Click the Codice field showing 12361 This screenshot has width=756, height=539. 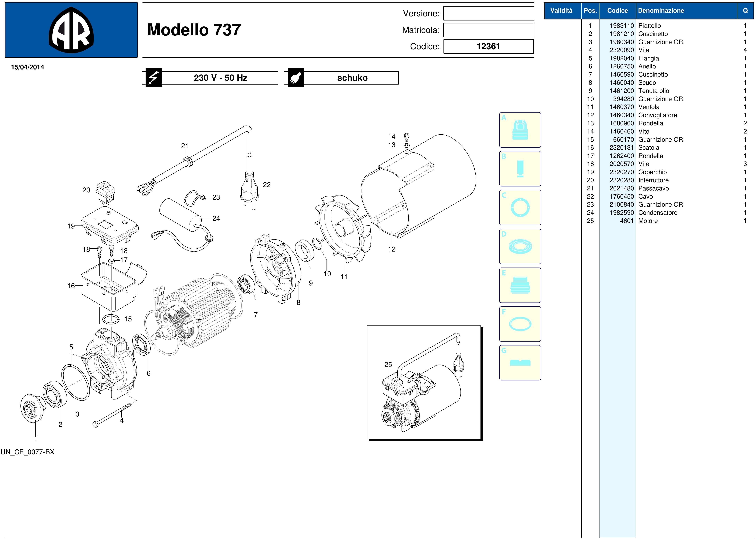488,47
